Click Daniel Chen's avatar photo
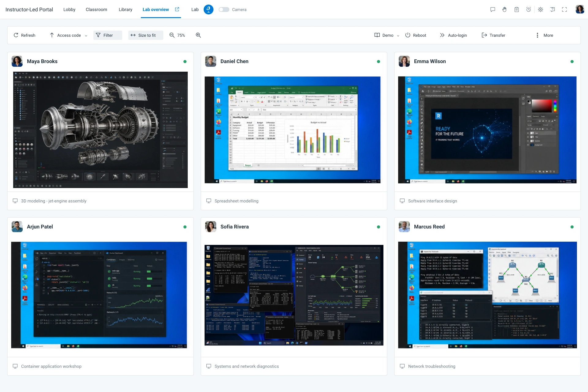This screenshot has height=392, width=588. [x=211, y=61]
